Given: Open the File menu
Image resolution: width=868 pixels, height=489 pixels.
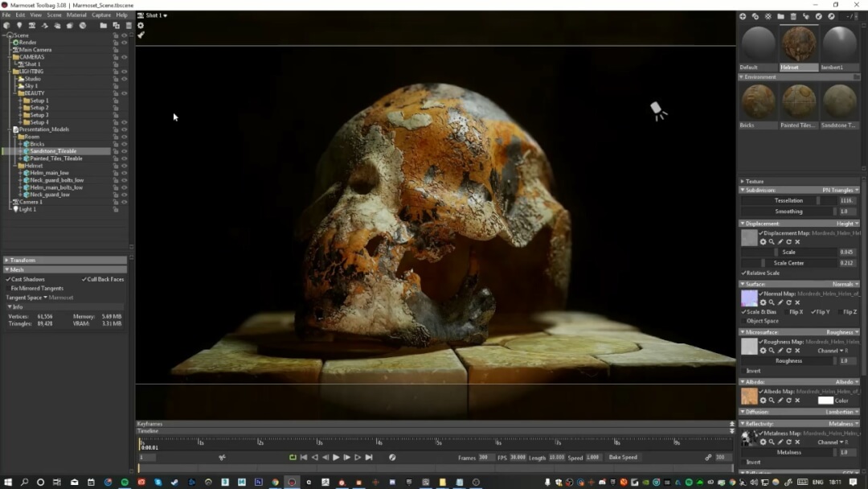Looking at the screenshot, I should [x=6, y=15].
